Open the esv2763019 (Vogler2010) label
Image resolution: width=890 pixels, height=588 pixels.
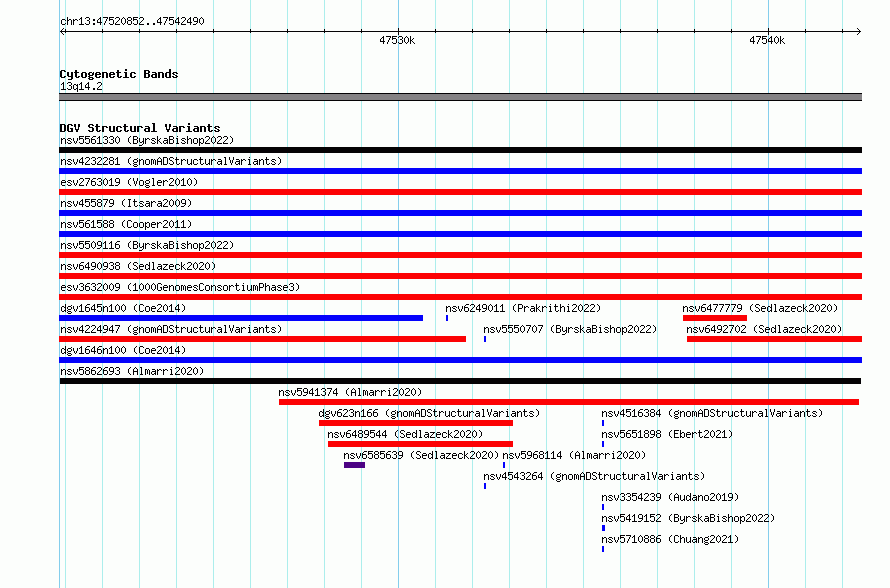pos(129,182)
